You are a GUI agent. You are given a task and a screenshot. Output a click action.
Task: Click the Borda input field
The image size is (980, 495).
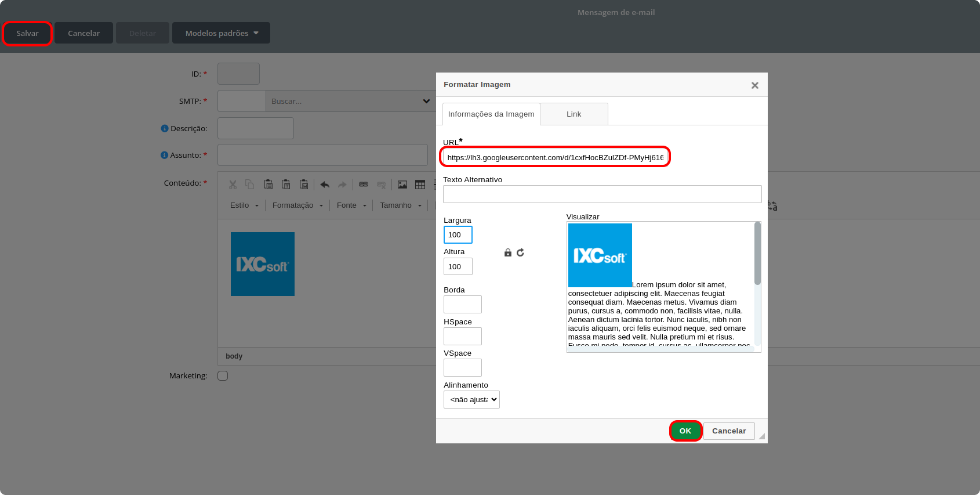point(462,304)
